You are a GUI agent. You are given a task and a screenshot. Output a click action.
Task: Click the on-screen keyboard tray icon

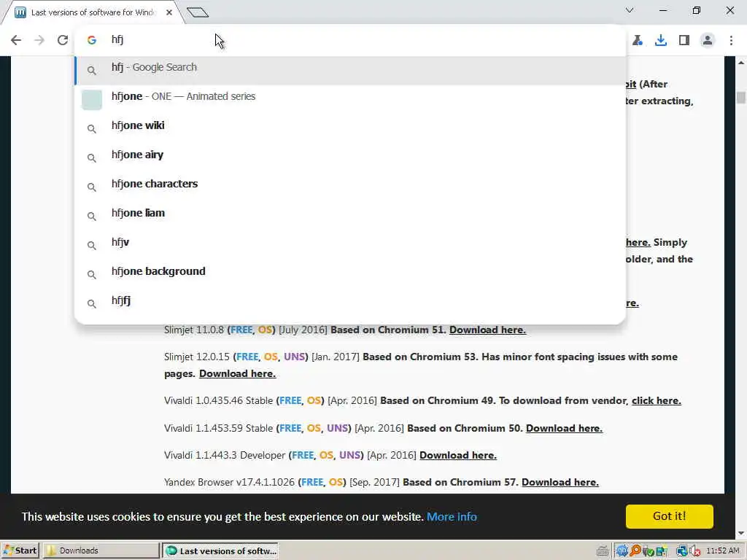pyautogui.click(x=602, y=551)
